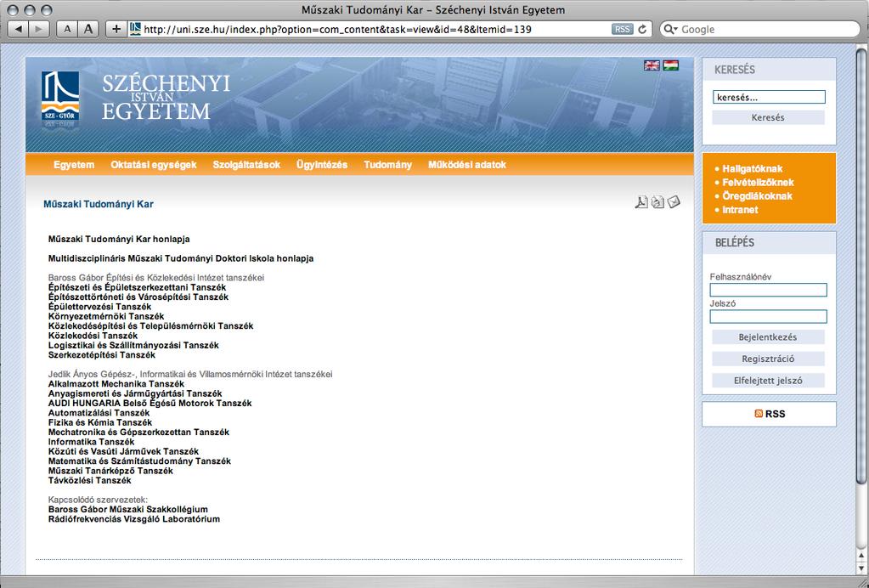
Task: Click into the Safari address bar
Action: coord(377,30)
